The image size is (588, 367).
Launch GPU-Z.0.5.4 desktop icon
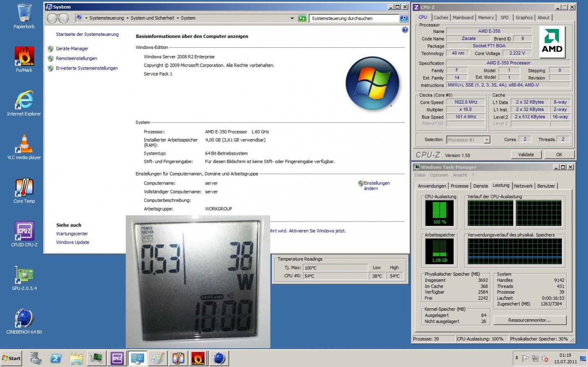(24, 278)
